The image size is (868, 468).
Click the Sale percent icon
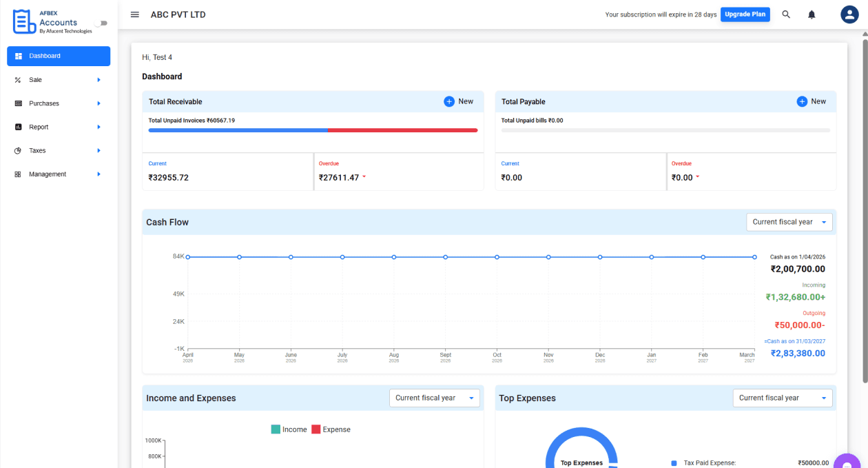pos(18,80)
